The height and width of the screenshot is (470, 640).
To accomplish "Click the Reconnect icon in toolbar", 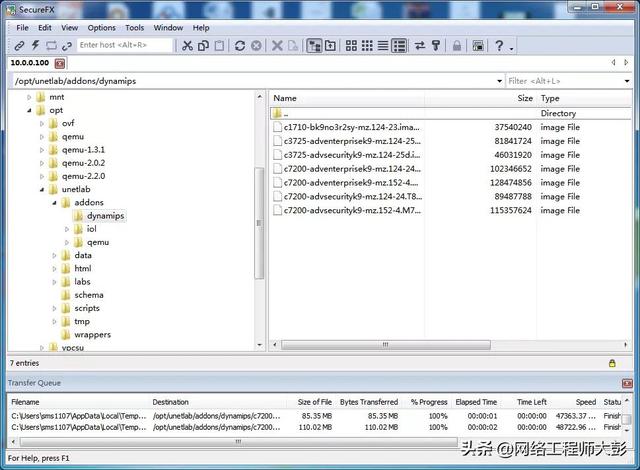I will pyautogui.click(x=51, y=45).
